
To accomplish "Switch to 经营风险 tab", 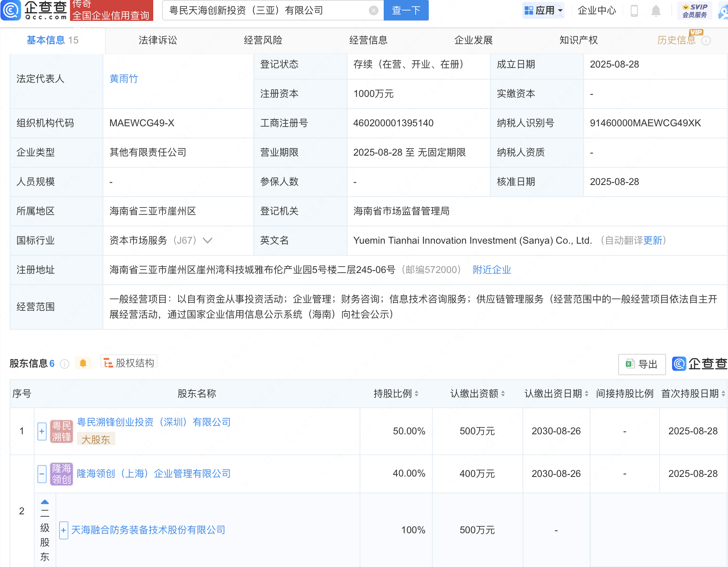I will [x=263, y=40].
